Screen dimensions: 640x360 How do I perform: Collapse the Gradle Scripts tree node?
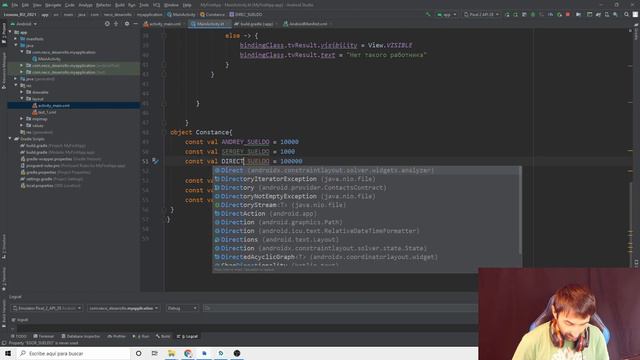10,139
